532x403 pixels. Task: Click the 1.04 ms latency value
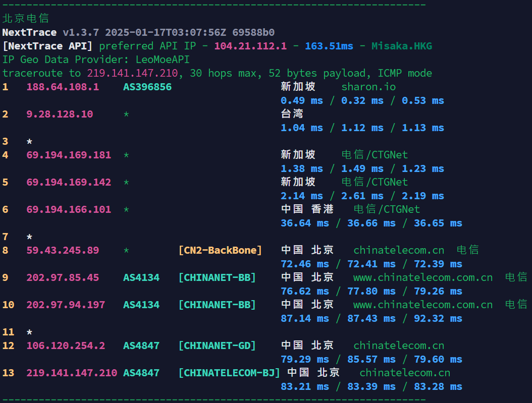(x=302, y=128)
